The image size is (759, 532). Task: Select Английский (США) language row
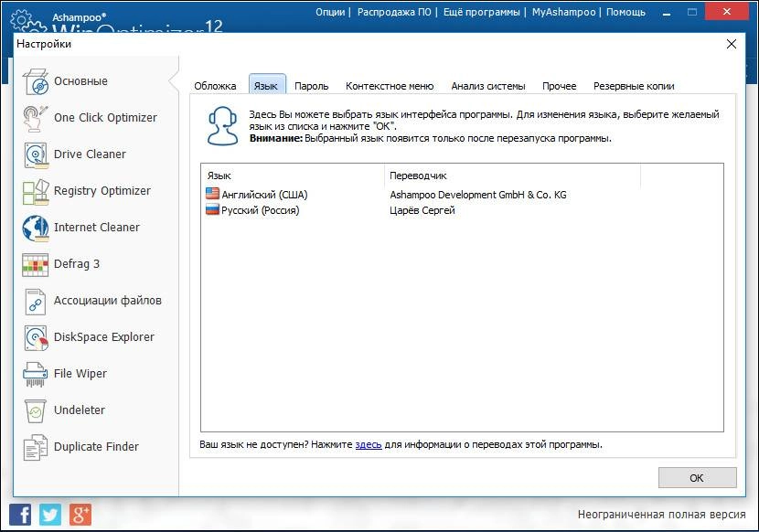coord(463,195)
